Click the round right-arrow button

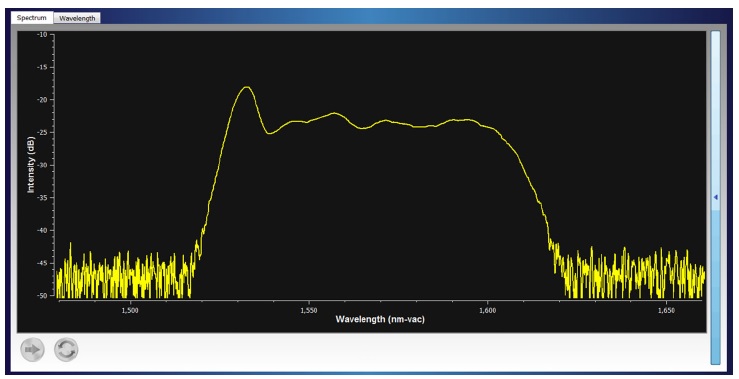33,350
